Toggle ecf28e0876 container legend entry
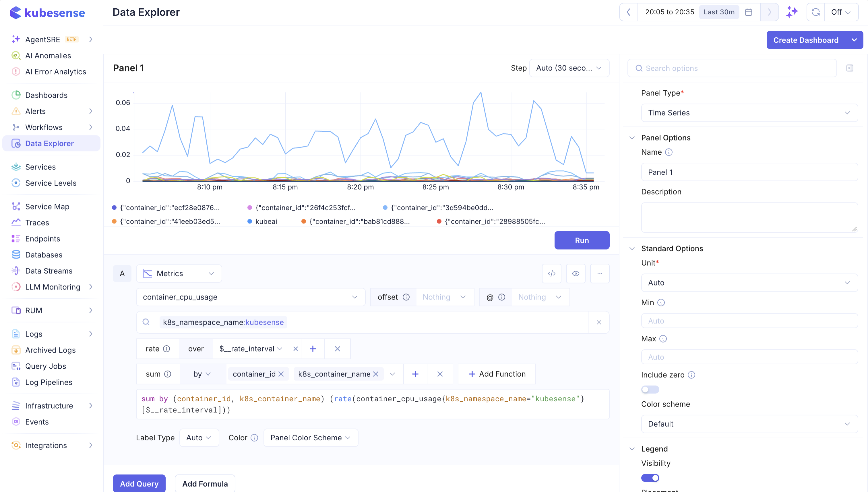 point(166,207)
